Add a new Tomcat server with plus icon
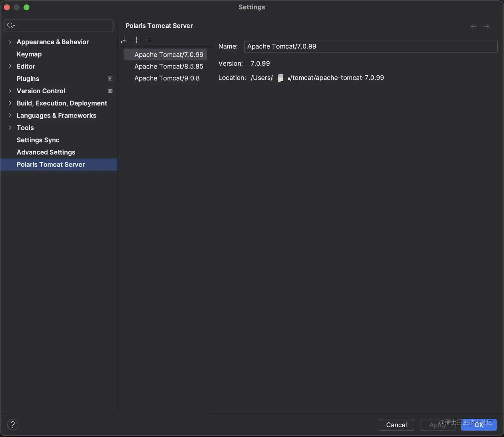504x437 pixels. (x=137, y=40)
